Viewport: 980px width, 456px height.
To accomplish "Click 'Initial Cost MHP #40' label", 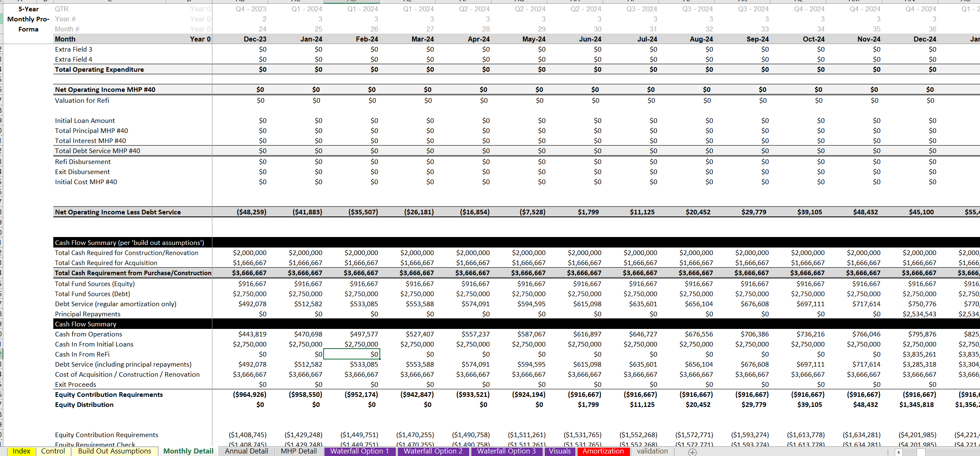I will pyautogui.click(x=86, y=182).
